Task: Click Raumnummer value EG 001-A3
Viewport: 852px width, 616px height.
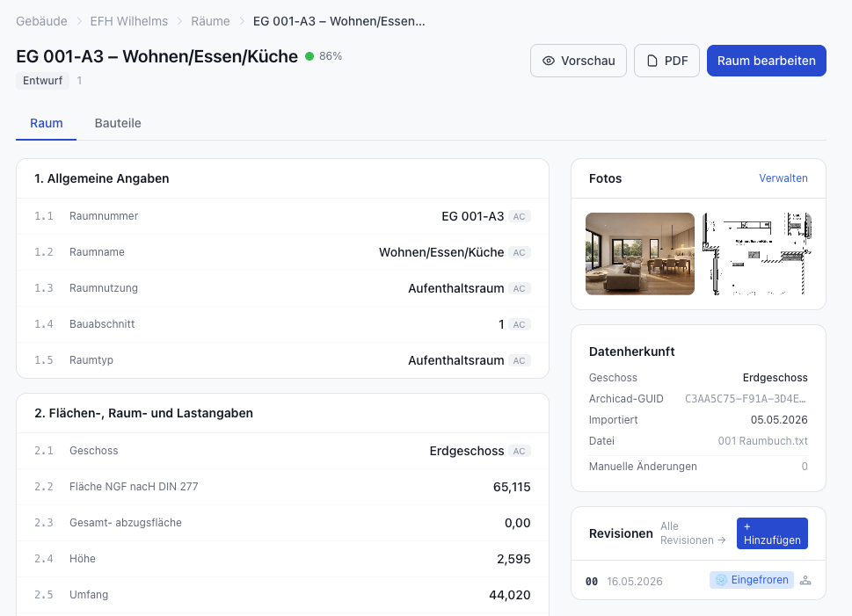Action: (x=473, y=216)
